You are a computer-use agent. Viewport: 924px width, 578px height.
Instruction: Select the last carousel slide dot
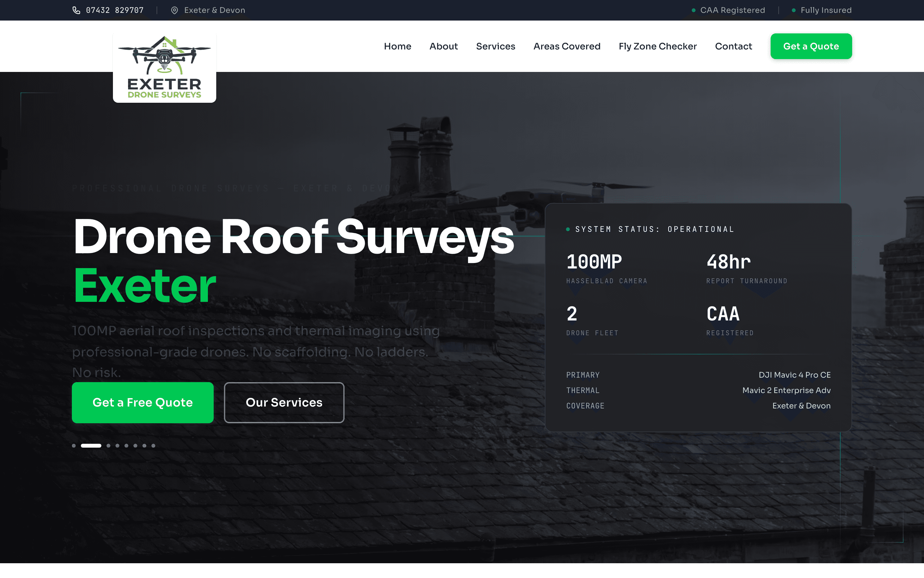coord(153,446)
